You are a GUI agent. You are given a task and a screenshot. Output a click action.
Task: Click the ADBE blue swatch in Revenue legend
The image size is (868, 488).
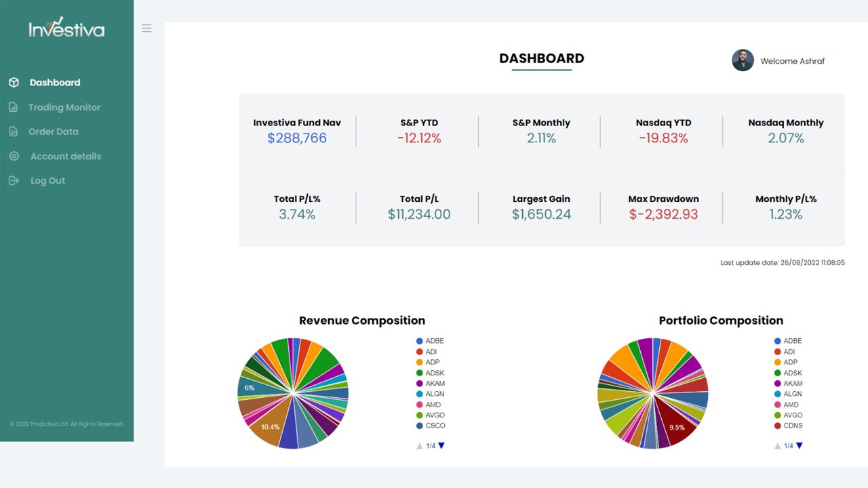(420, 341)
